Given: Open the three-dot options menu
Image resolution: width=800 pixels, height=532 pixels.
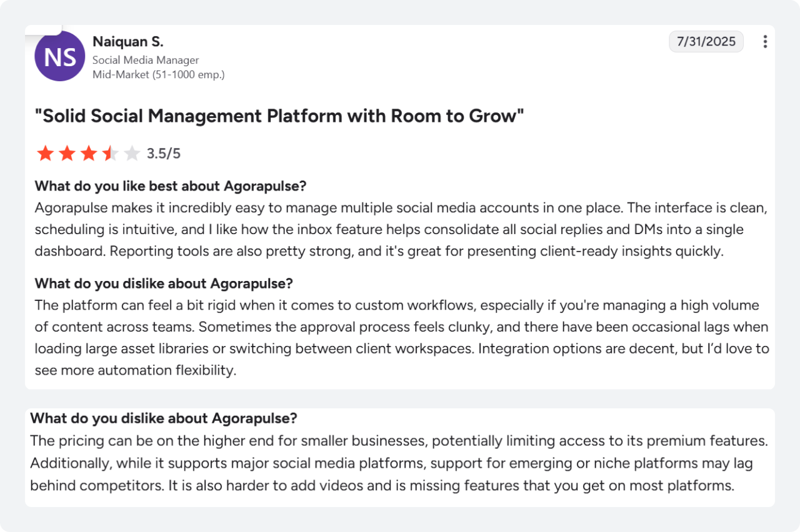Looking at the screenshot, I should pos(765,42).
